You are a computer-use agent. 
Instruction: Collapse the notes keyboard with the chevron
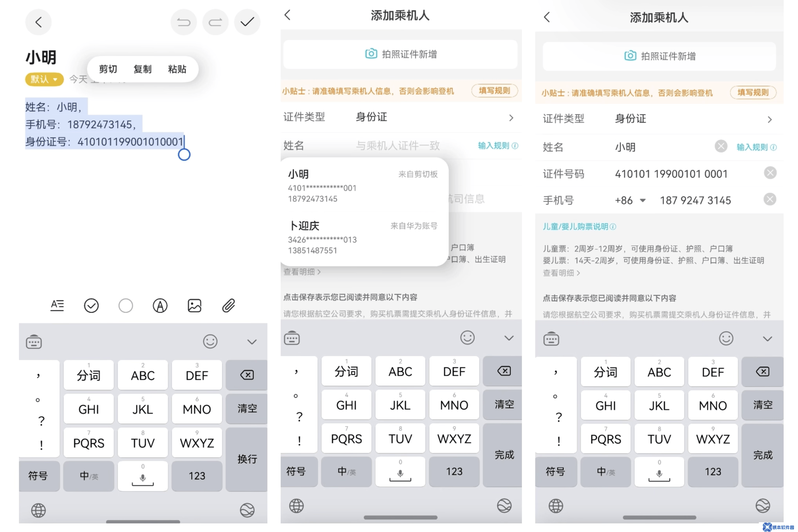252,342
